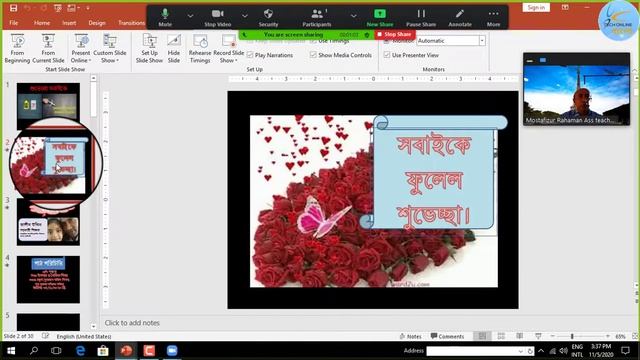The image size is (640, 360).
Task: Open Zoom More options
Action: [x=493, y=18]
